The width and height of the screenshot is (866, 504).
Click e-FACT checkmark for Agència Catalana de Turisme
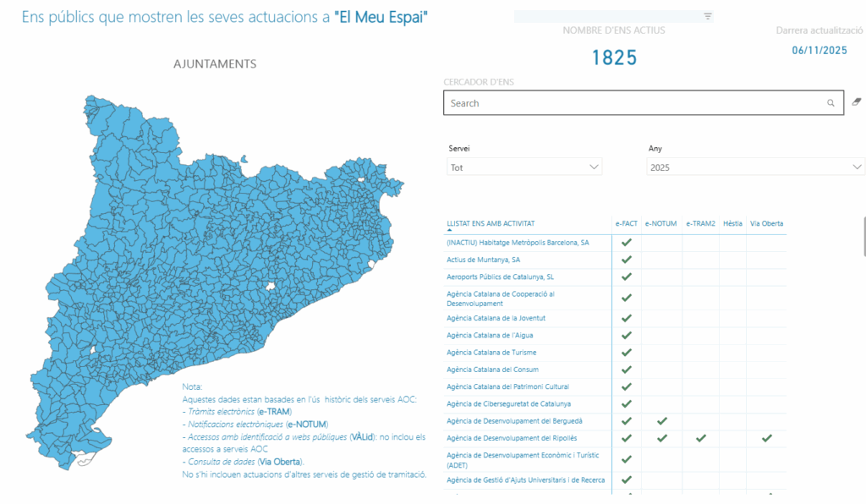(627, 352)
